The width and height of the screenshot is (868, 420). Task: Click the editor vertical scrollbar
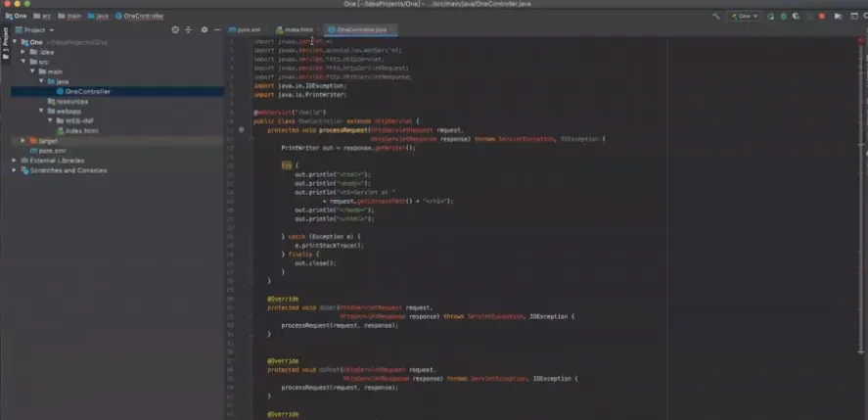click(861, 200)
